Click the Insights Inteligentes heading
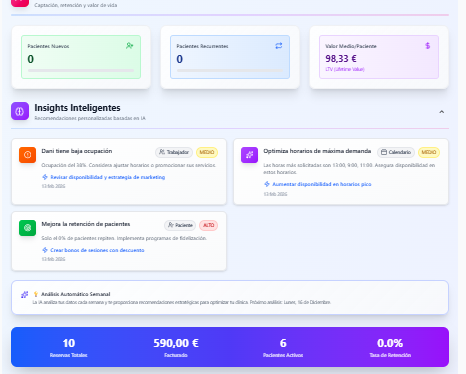Screen dimensions: 466x374 tap(77, 108)
